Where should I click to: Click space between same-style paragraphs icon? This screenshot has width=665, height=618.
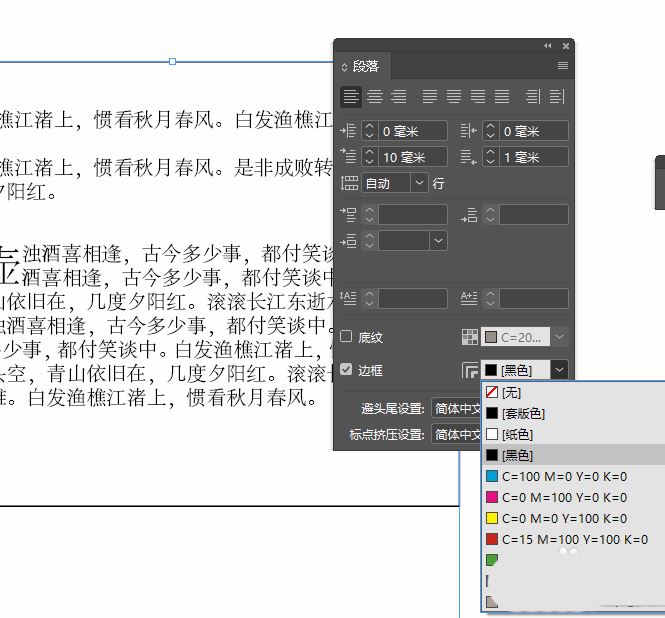click(348, 240)
